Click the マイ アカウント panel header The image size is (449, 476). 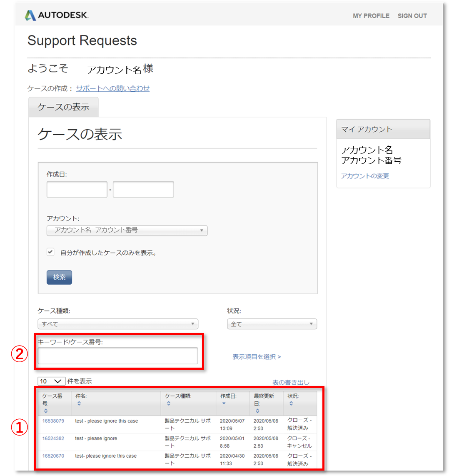pyautogui.click(x=384, y=129)
